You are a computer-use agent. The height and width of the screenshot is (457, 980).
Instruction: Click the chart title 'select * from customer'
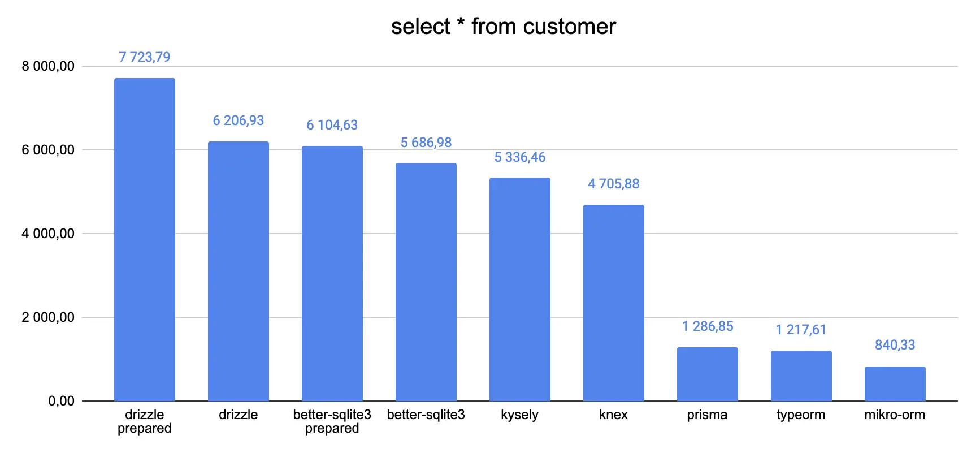click(503, 26)
